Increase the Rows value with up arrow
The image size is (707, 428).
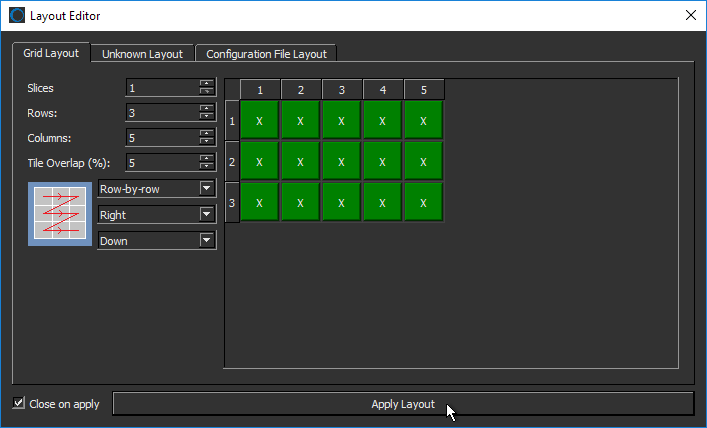[207, 107]
